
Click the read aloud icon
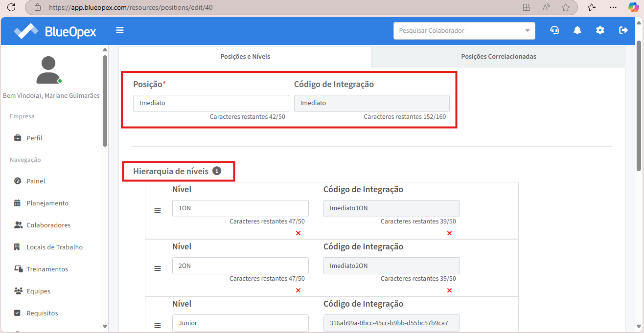pos(546,7)
